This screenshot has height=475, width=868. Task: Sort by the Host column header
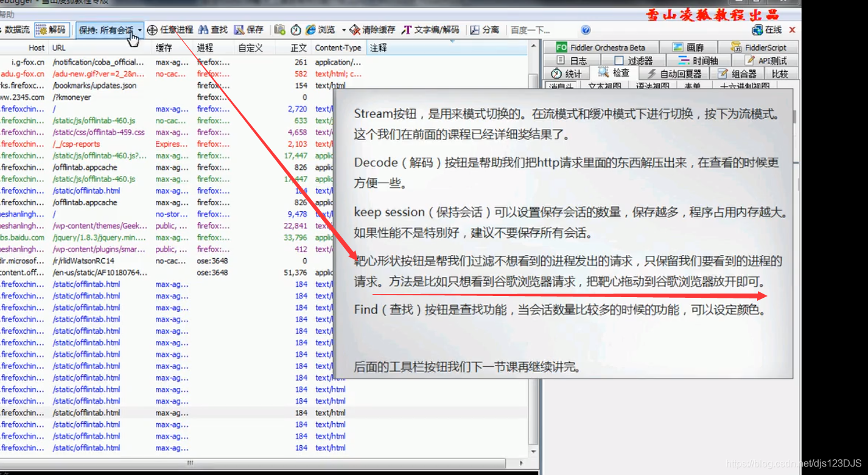coord(24,47)
